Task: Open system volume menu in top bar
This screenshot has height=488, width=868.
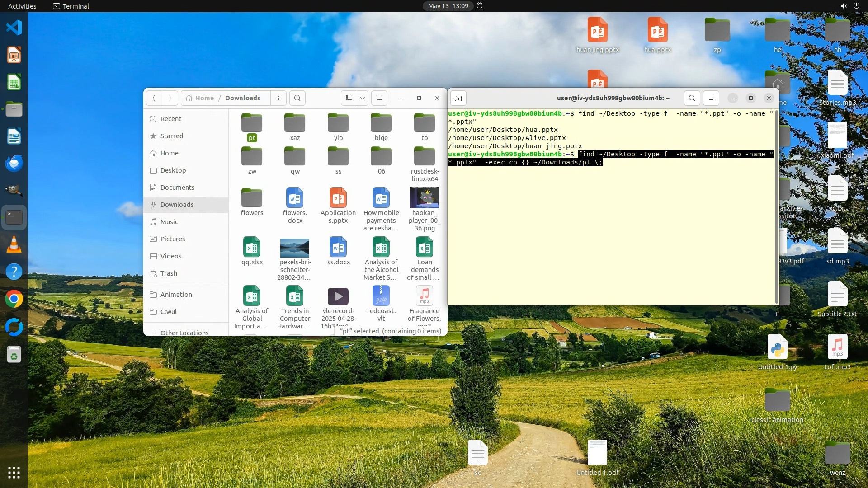Action: coord(843,6)
